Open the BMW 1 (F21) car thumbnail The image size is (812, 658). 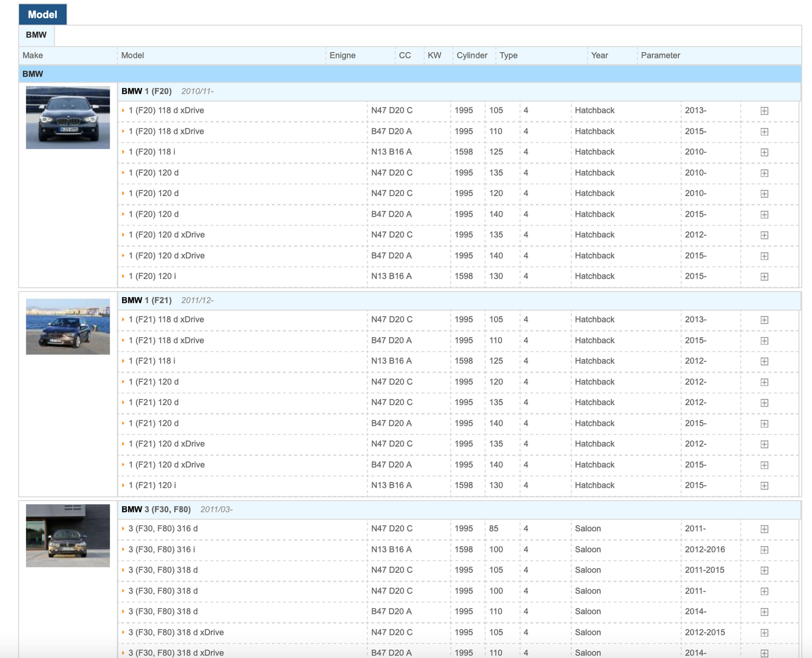[68, 326]
